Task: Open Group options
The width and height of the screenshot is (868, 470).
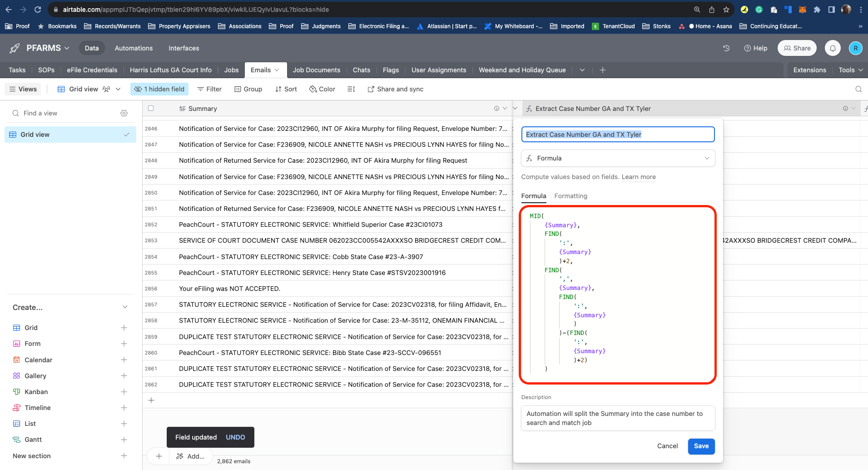Action: coord(248,89)
